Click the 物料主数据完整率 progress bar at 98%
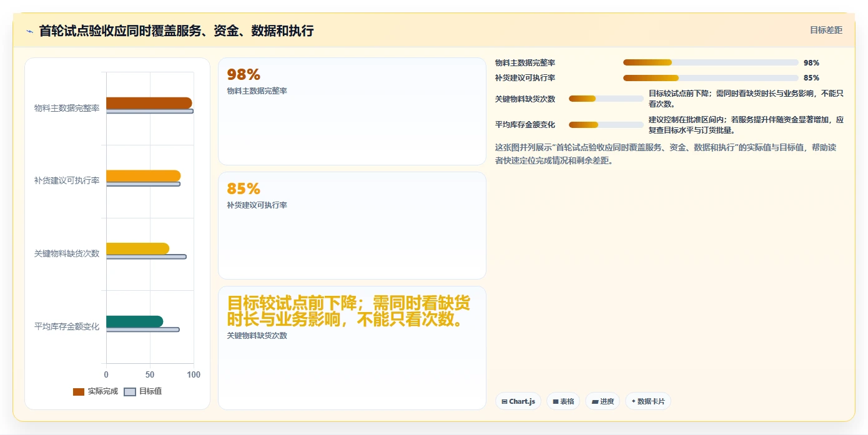Image resolution: width=868 pixels, height=435 pixels. (x=711, y=62)
